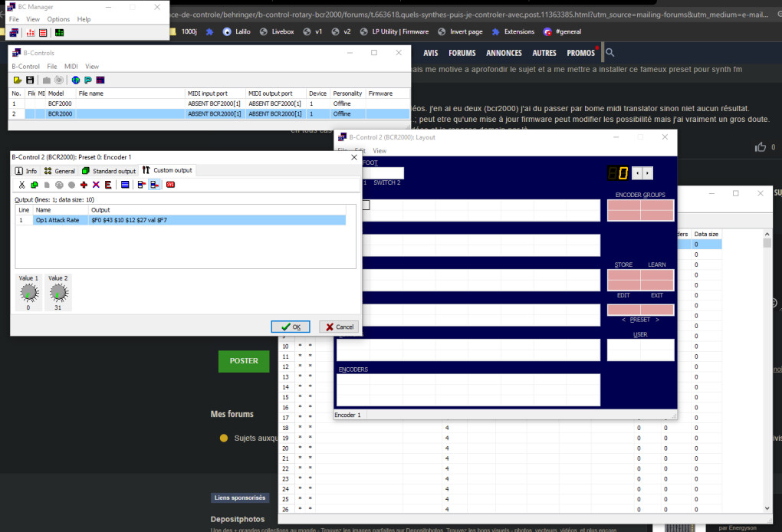Click the red and blue X delete-line icon
The height and width of the screenshot is (532, 782).
pyautogui.click(x=97, y=185)
